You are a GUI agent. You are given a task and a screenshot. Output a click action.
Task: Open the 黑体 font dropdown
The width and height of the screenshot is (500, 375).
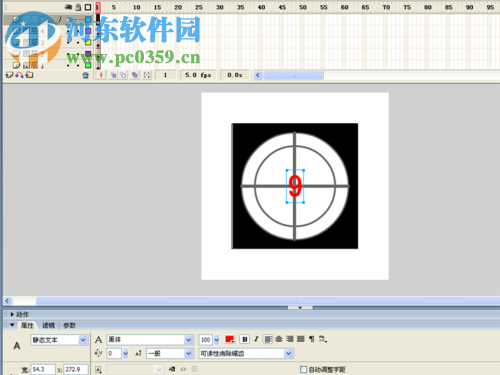click(x=189, y=340)
